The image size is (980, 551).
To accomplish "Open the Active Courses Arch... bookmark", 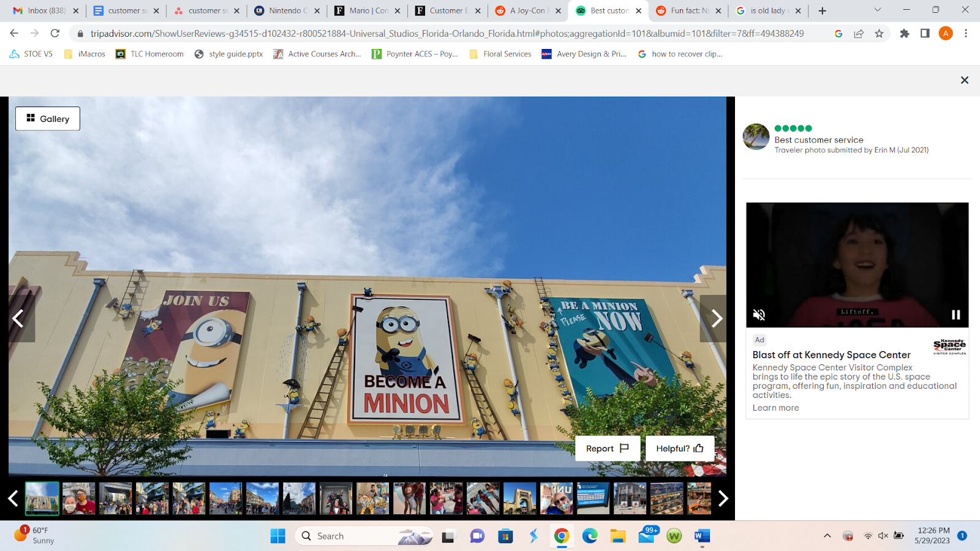I will (x=317, y=54).
